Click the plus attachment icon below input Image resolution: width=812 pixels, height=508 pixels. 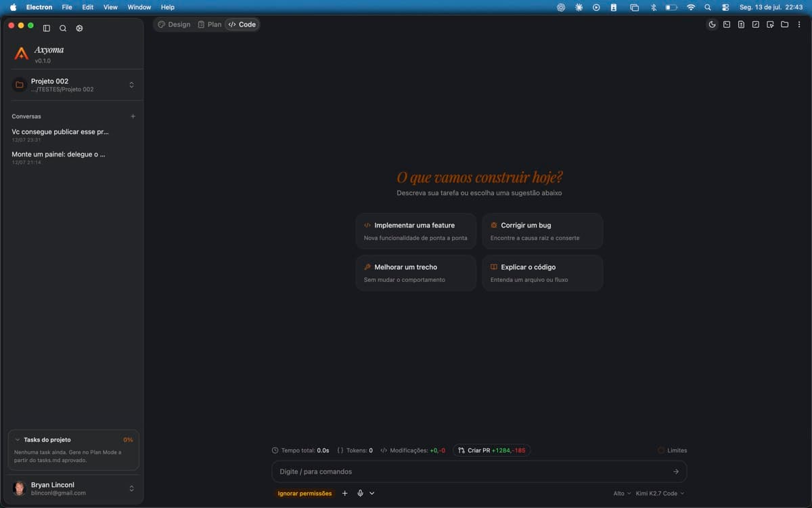(344, 493)
